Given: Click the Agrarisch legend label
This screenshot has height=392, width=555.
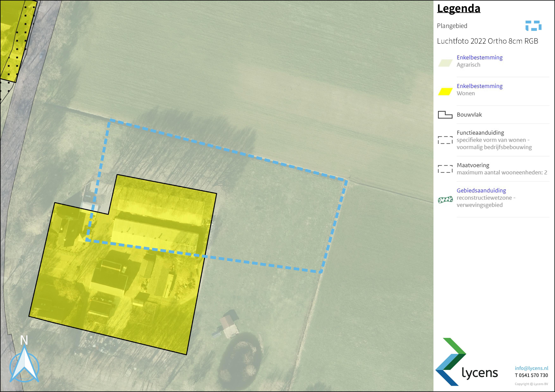Looking at the screenshot, I should pos(468,65).
